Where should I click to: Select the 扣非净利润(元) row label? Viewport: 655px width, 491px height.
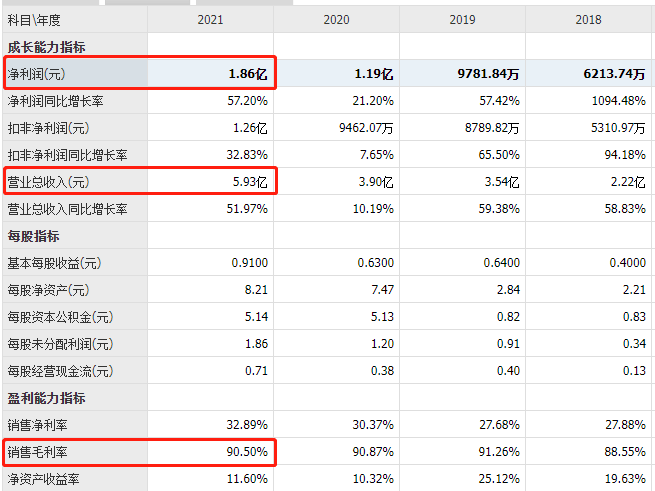pos(48,128)
